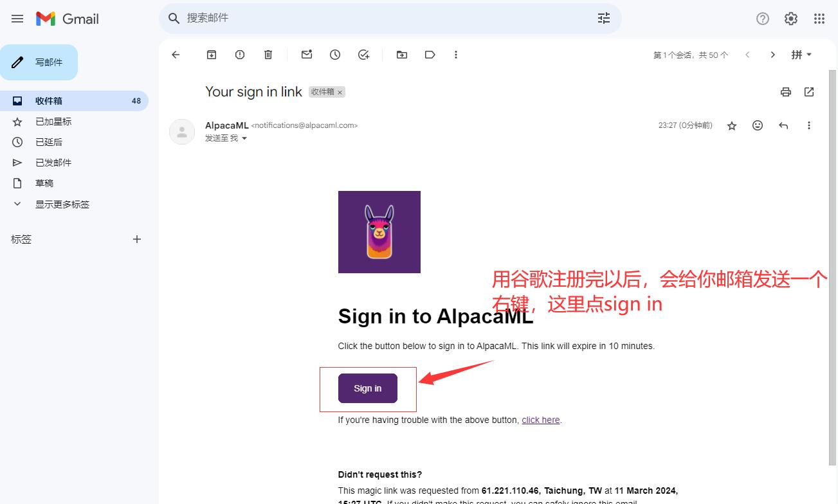Remove the 收件箱 label from email
The width and height of the screenshot is (838, 504).
(340, 93)
